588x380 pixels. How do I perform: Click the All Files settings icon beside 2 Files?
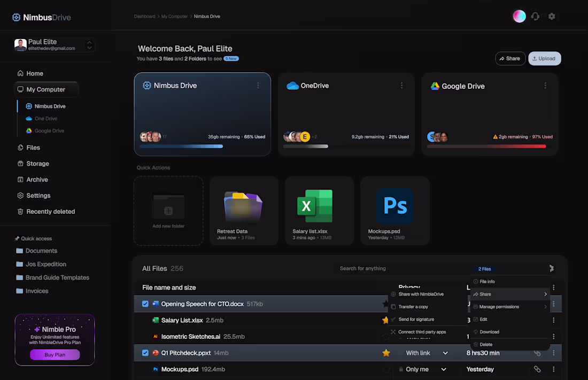pyautogui.click(x=551, y=268)
